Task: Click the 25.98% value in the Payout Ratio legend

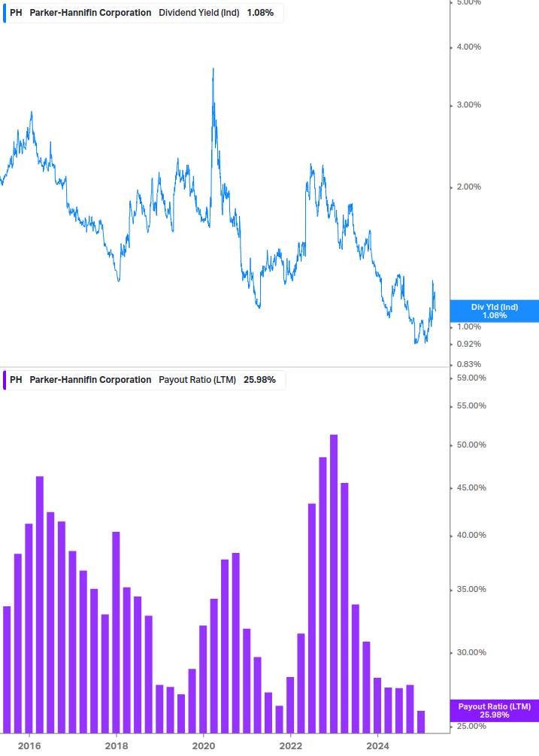Action: tap(259, 380)
